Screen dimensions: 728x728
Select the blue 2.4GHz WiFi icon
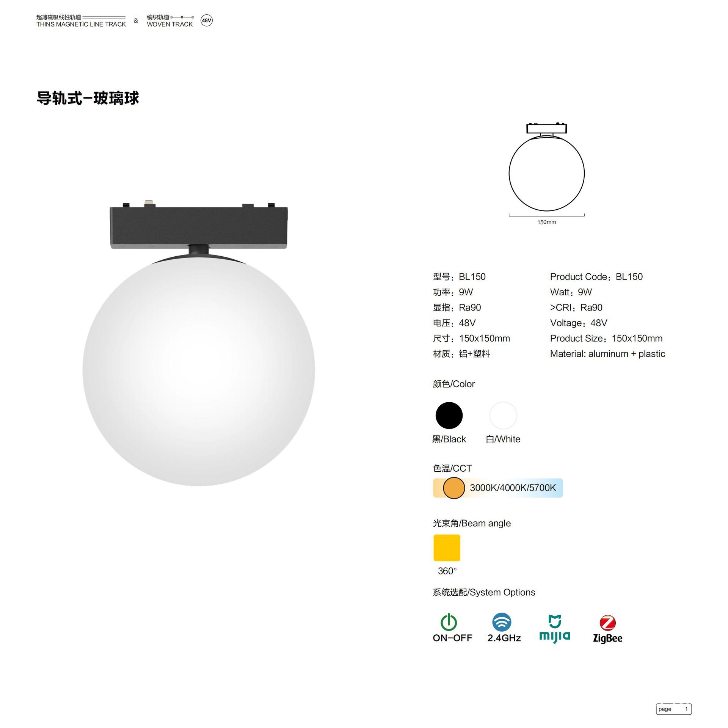pyautogui.click(x=502, y=622)
